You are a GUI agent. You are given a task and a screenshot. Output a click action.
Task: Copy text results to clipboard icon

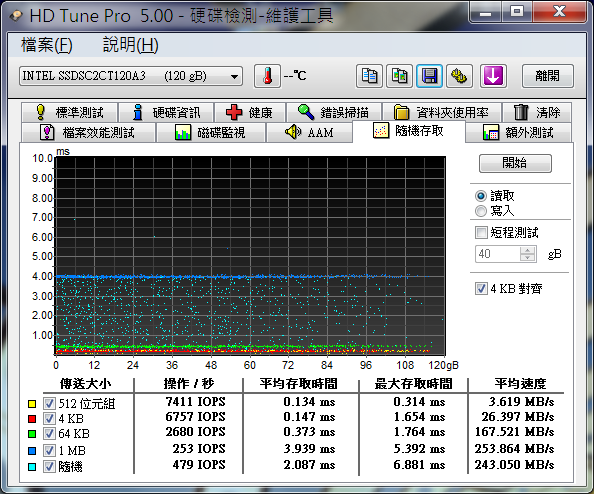[x=369, y=76]
